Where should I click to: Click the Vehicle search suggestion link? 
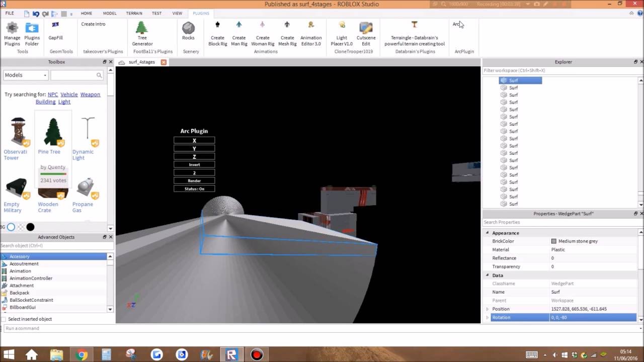coord(69,95)
